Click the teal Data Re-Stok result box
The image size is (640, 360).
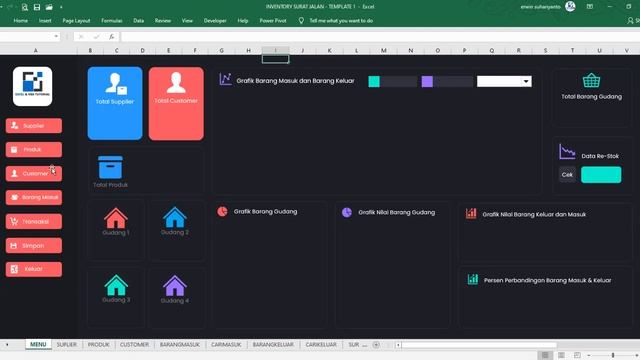(601, 175)
